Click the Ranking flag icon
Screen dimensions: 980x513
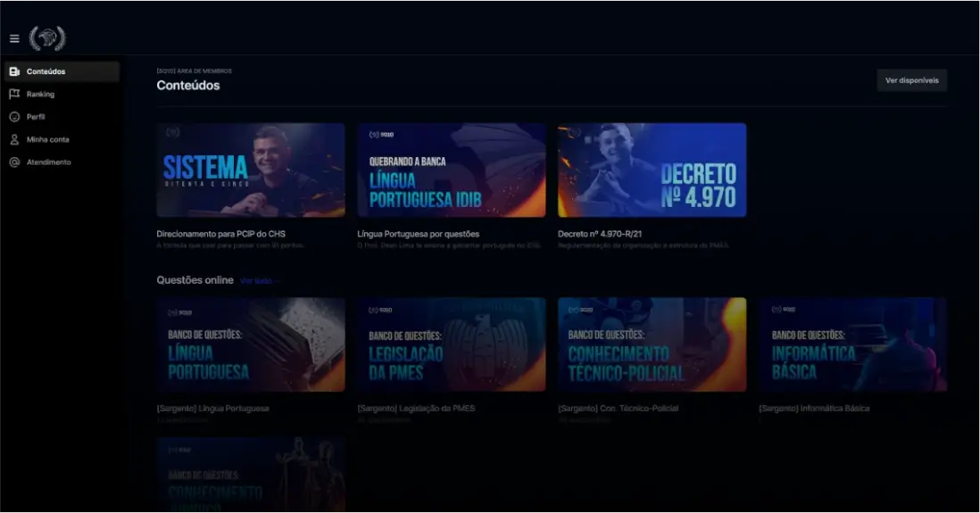[x=14, y=94]
